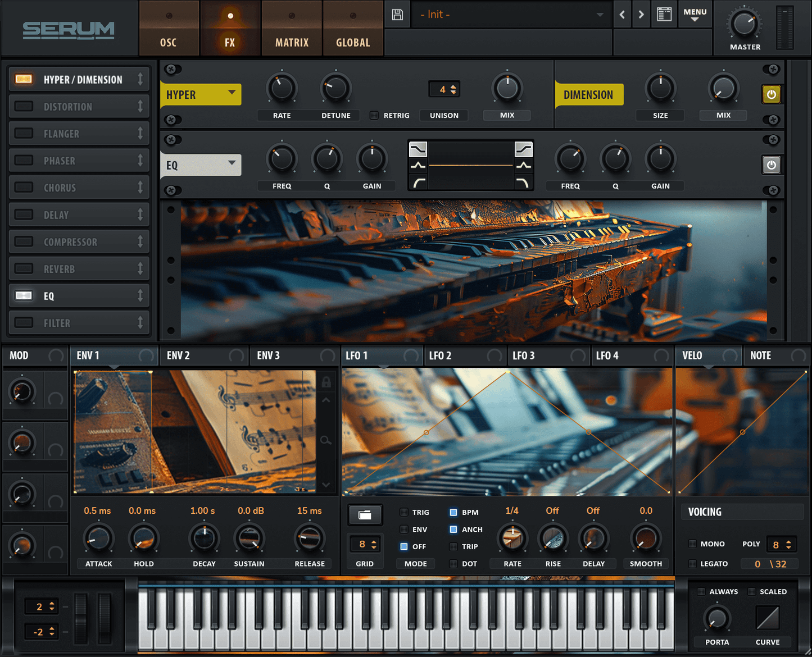Reorder Chorus effect via arrows icon

click(140, 188)
